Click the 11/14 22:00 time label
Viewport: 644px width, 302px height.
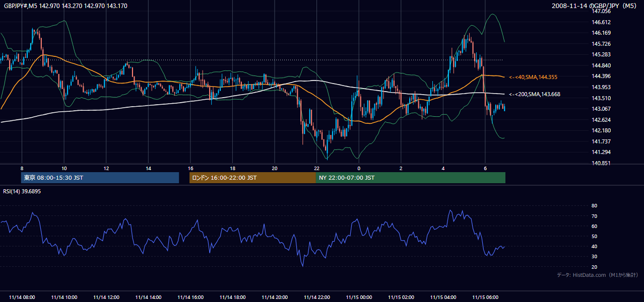[316, 297]
